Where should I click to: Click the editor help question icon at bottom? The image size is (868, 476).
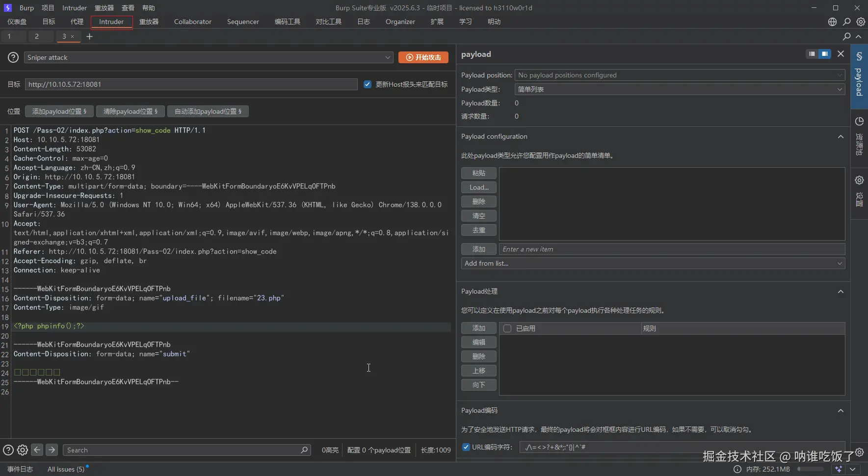8,450
